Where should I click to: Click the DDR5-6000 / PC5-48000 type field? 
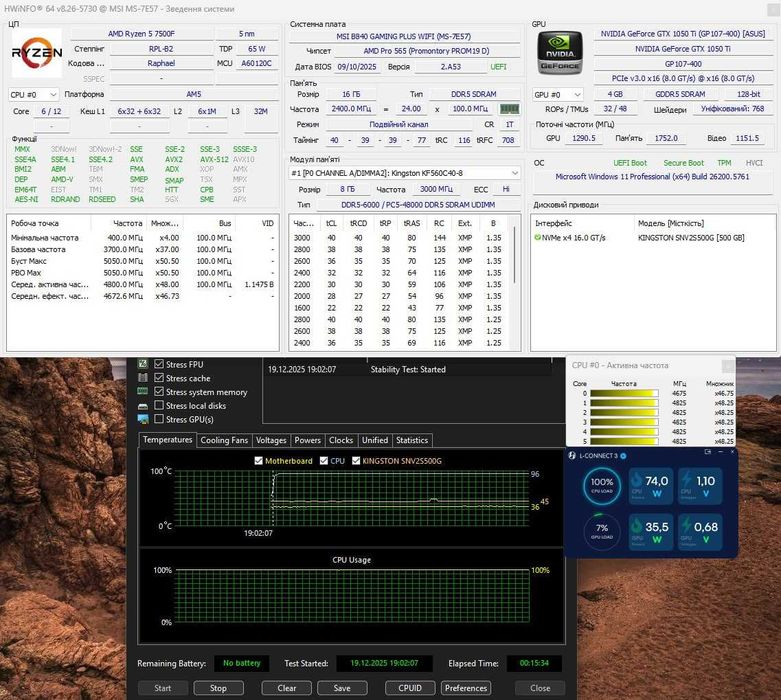coord(418,205)
